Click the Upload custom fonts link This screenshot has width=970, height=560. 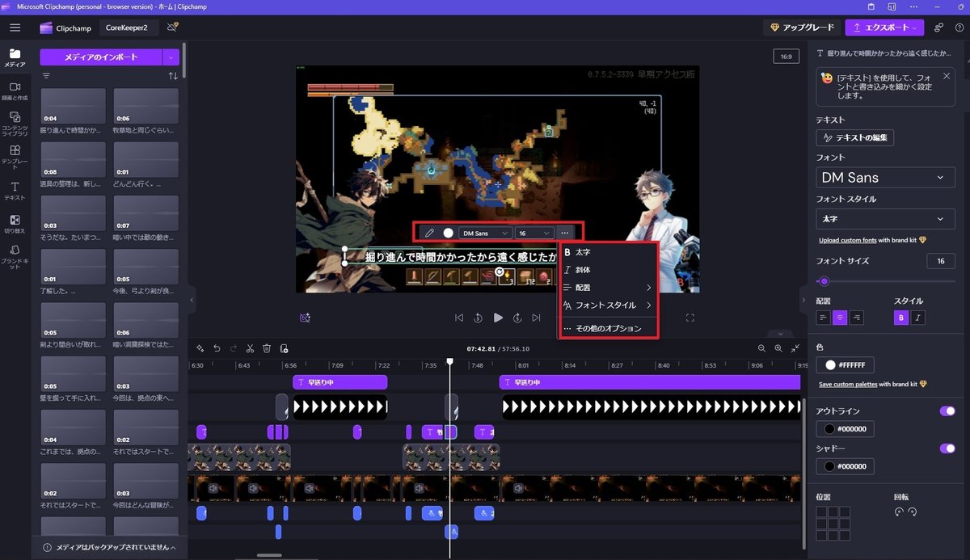click(x=849, y=241)
